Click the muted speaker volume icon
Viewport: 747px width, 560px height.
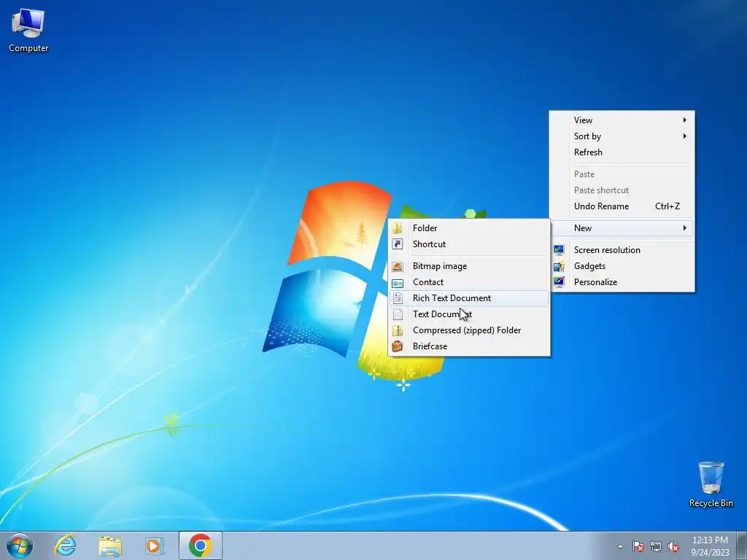pos(673,546)
